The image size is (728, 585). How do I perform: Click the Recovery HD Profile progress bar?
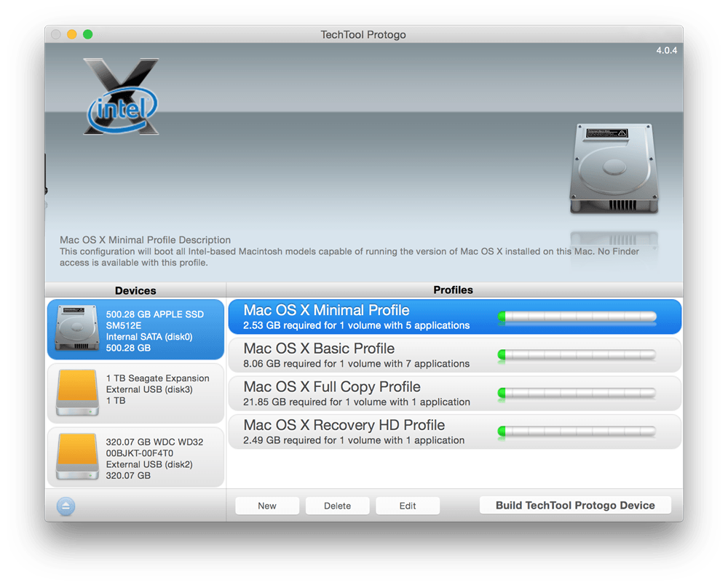pos(577,432)
